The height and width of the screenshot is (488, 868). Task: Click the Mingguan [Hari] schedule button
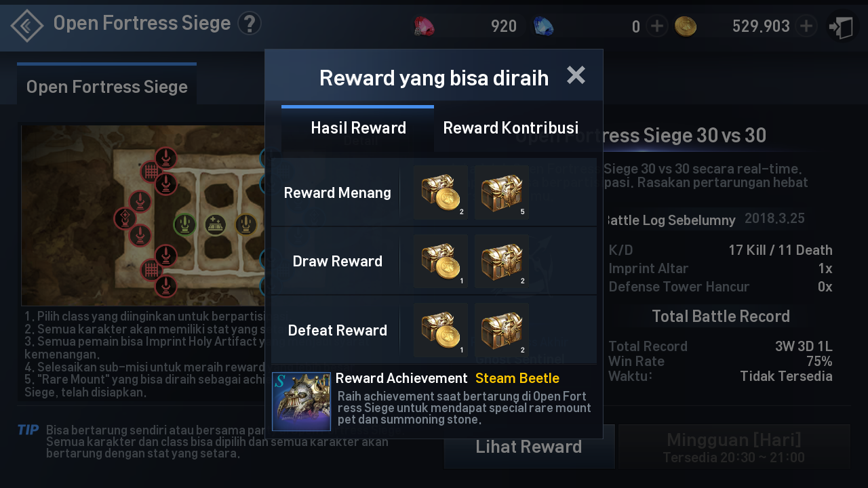coord(734,447)
